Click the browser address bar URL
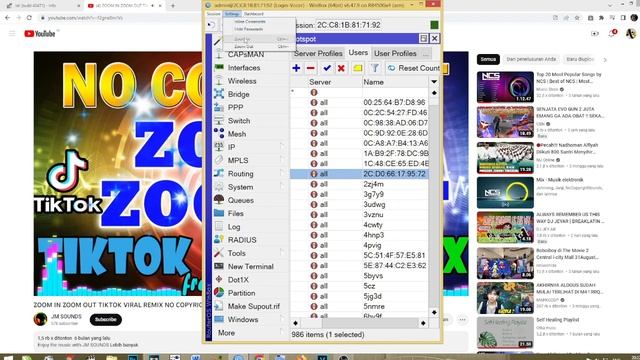Screen dimensions: 640x360 pos(85,18)
